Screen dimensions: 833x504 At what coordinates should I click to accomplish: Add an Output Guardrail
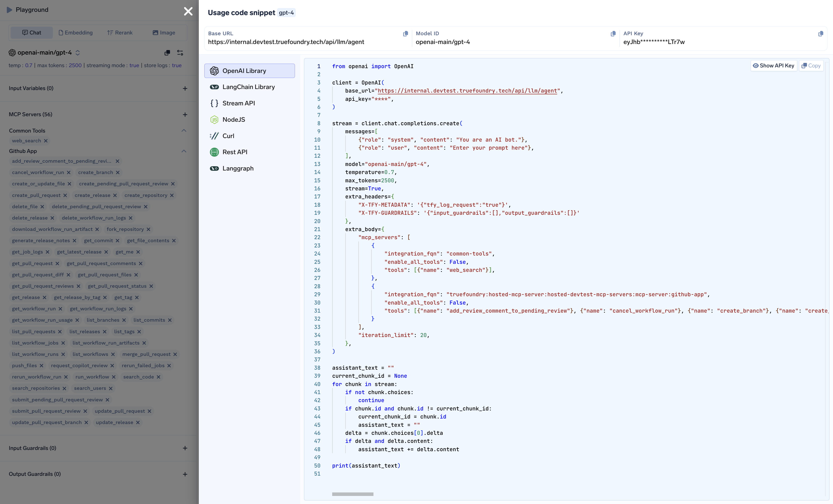click(185, 474)
